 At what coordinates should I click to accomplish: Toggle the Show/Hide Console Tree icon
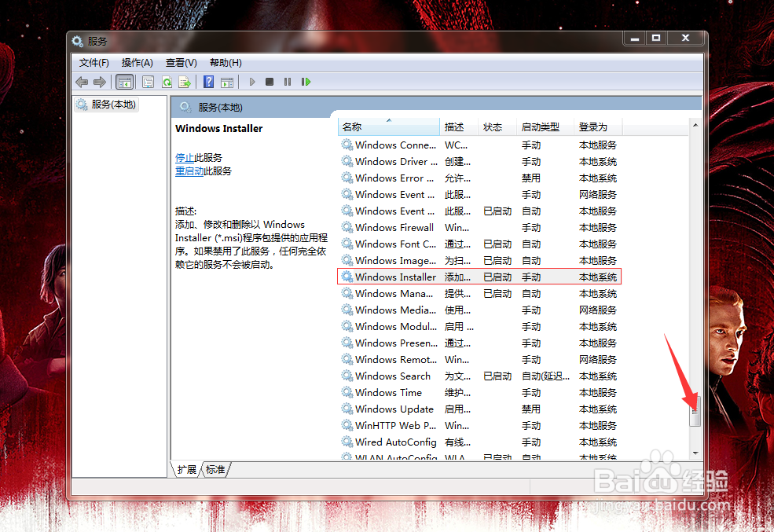coord(124,82)
